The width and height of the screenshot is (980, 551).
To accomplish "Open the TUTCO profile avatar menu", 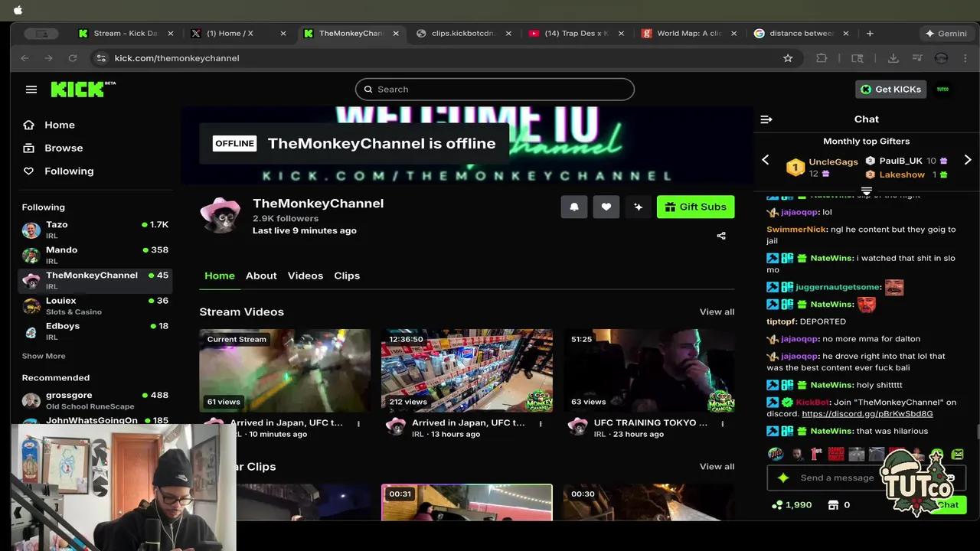I will click(942, 90).
